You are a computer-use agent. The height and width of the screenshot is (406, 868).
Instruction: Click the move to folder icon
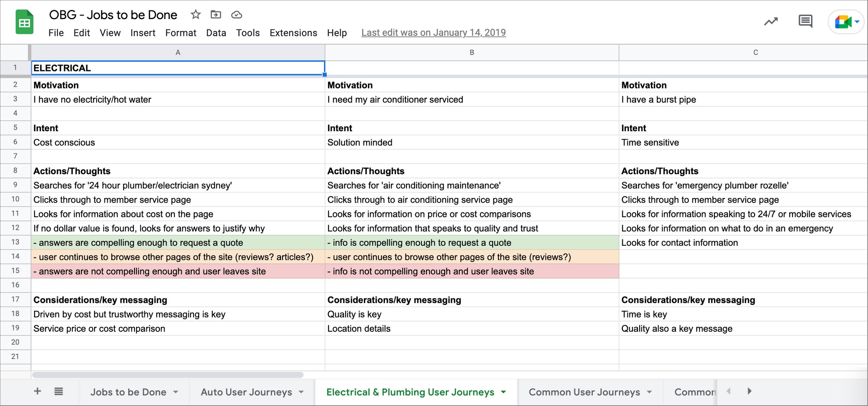pyautogui.click(x=216, y=15)
